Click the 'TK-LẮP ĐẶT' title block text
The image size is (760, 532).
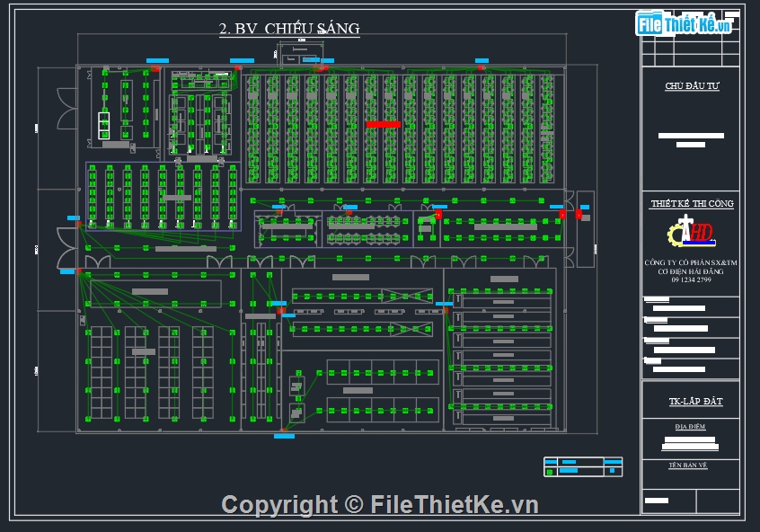[x=691, y=401]
